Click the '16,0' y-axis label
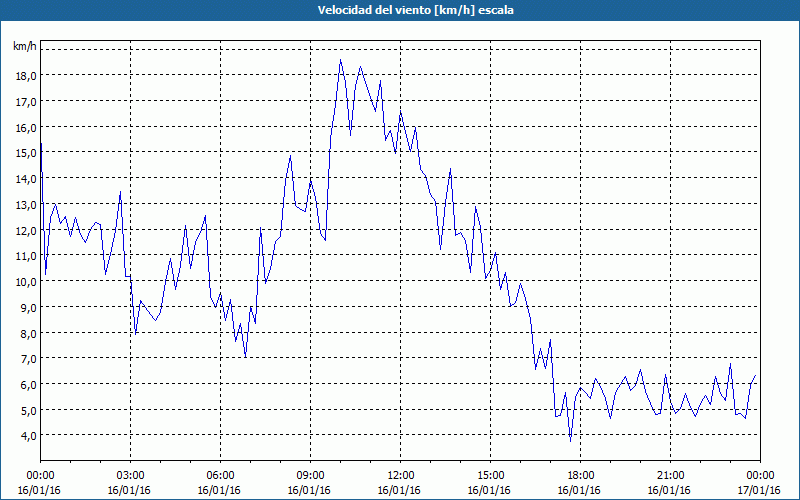 point(26,127)
